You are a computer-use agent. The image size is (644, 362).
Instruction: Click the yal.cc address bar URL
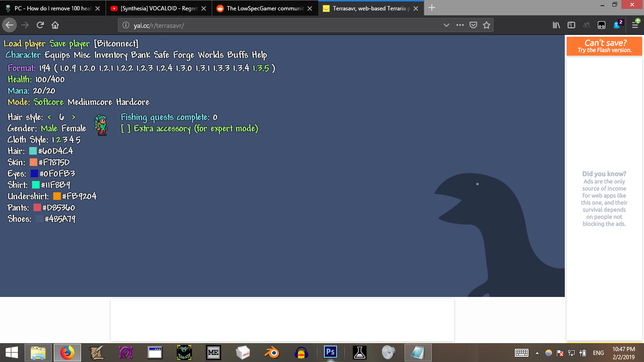[x=158, y=25]
